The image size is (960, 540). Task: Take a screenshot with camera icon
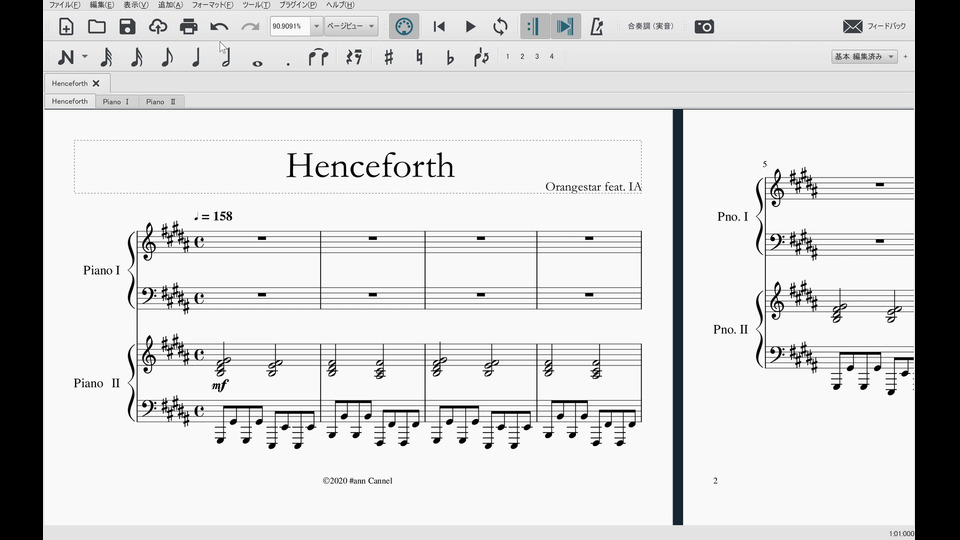pos(704,26)
